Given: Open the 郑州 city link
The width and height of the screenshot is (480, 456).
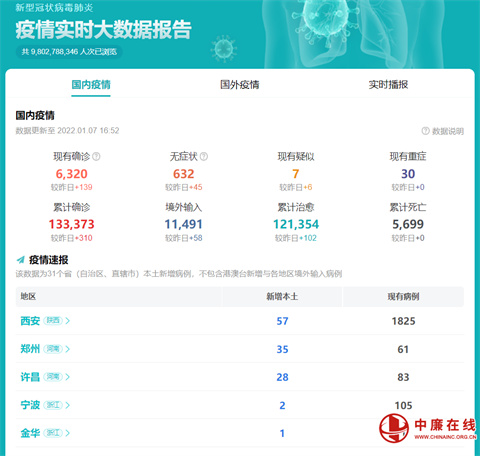Looking at the screenshot, I should tap(30, 349).
